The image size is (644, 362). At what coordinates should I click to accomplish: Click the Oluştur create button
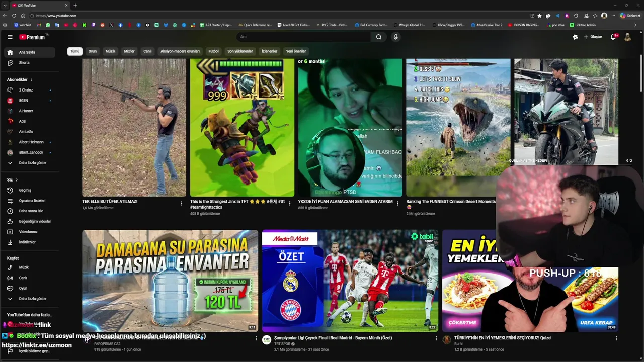[593, 37]
